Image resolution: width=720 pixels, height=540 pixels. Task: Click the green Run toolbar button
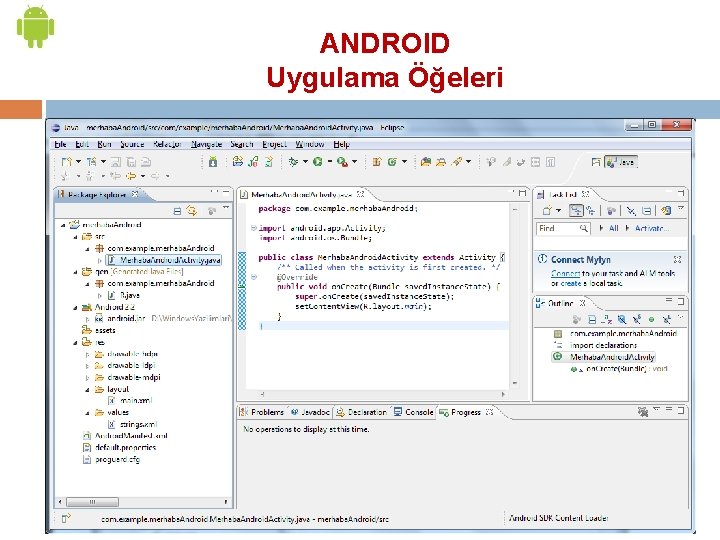pyautogui.click(x=317, y=162)
